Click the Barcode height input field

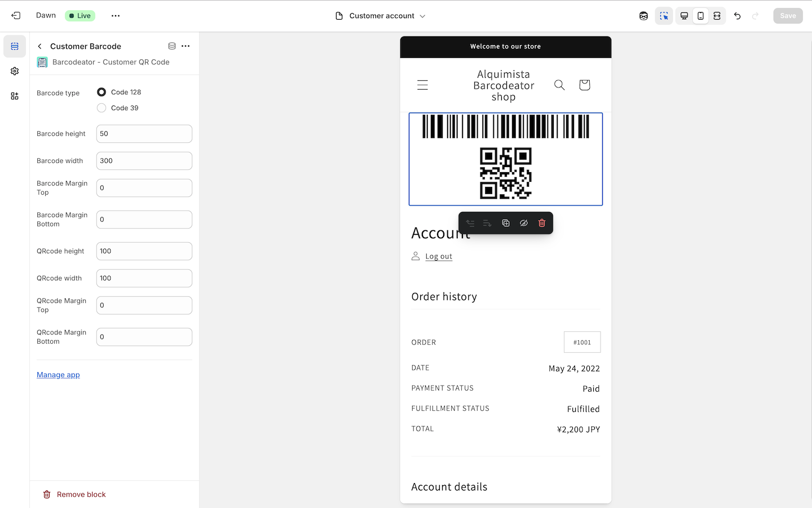[144, 134]
